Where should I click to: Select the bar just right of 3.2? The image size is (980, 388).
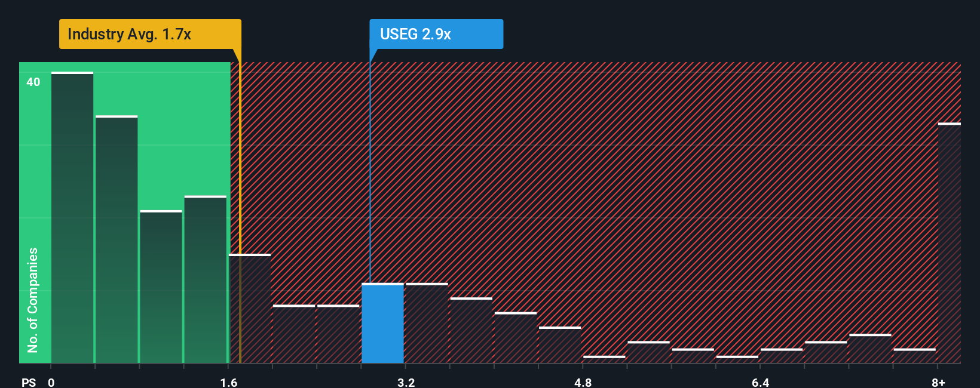coord(427,323)
